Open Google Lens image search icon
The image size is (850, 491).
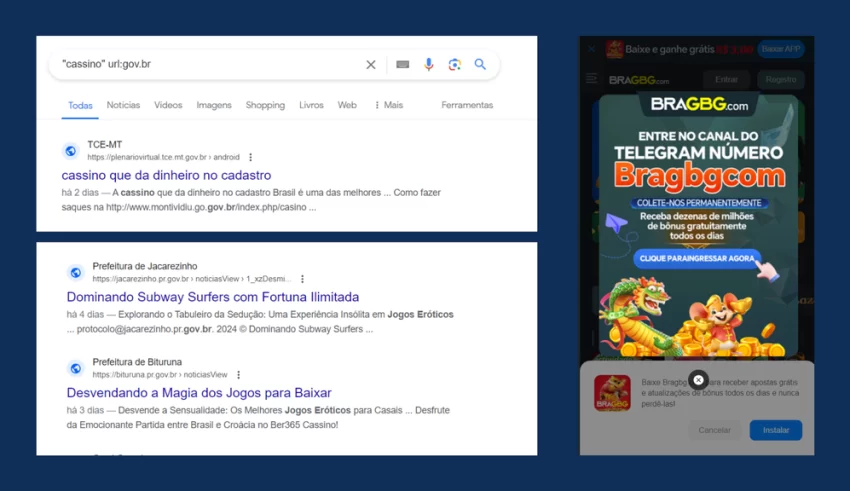click(x=455, y=64)
